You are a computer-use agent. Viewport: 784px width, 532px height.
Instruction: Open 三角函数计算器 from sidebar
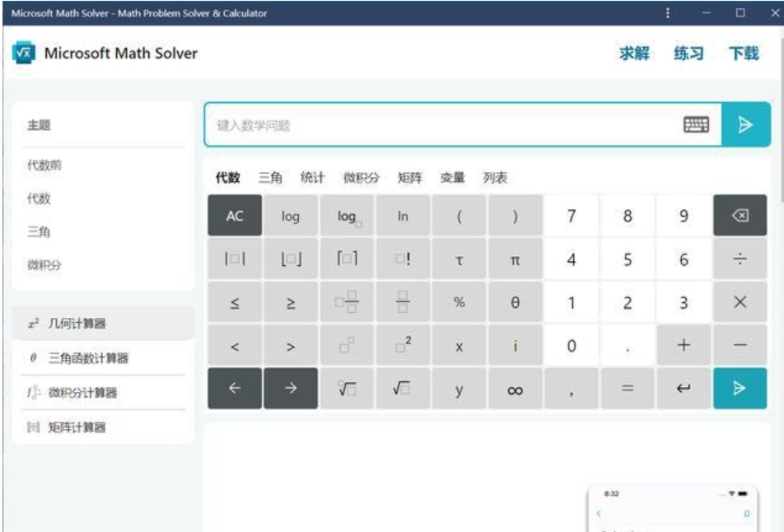click(103, 358)
